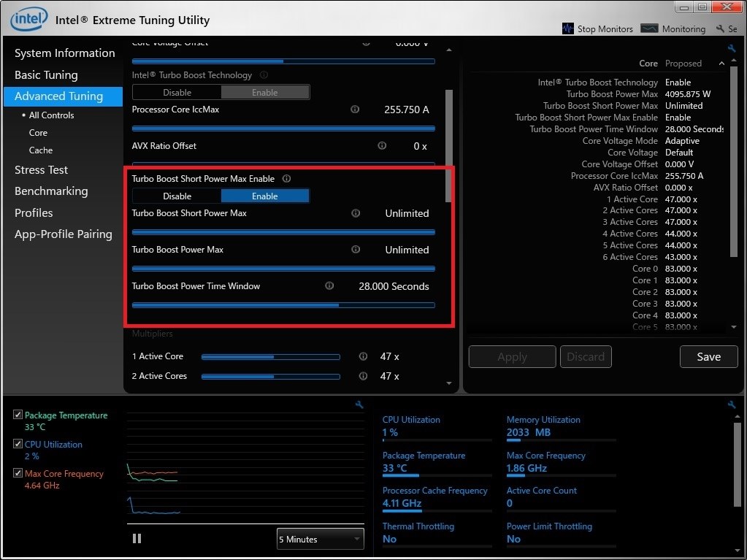
Task: Open wrench icon above monitor readouts panel
Action: [x=732, y=404]
